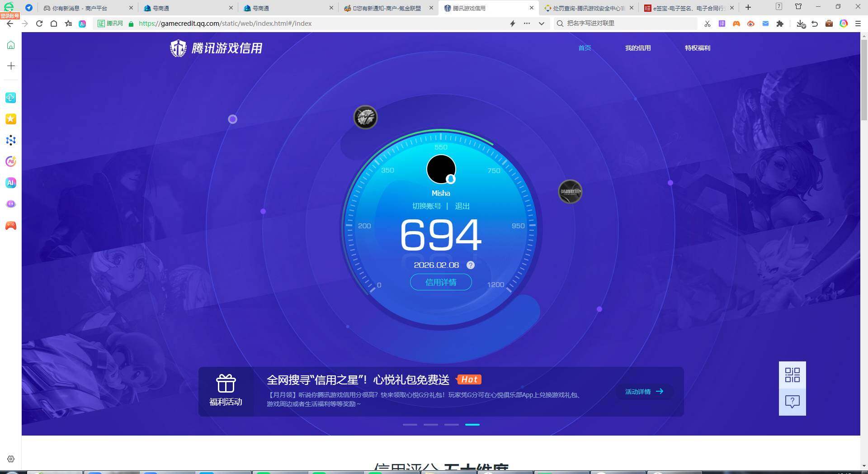Click 退出 to log out of the account
This screenshot has width=868, height=474.
[x=462, y=206]
